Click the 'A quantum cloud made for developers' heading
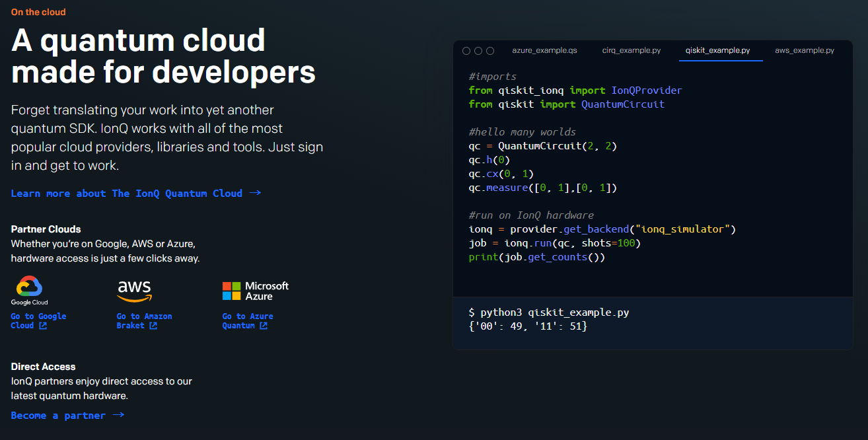The image size is (868, 440). point(163,57)
